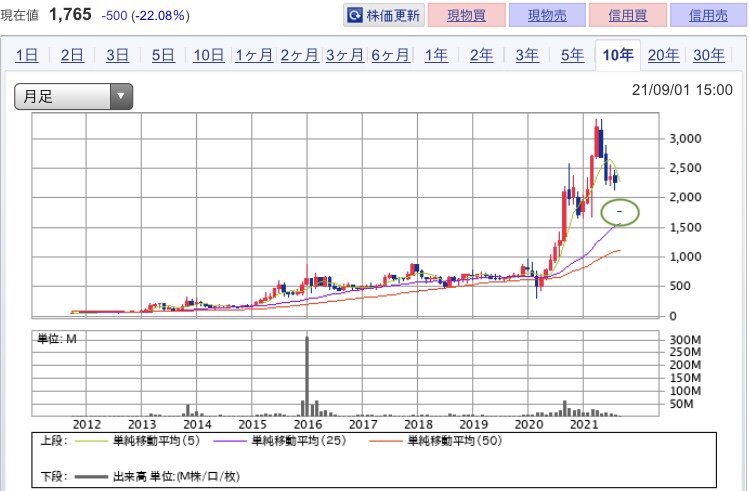Switch chart range to 1ヶ月

(x=254, y=55)
